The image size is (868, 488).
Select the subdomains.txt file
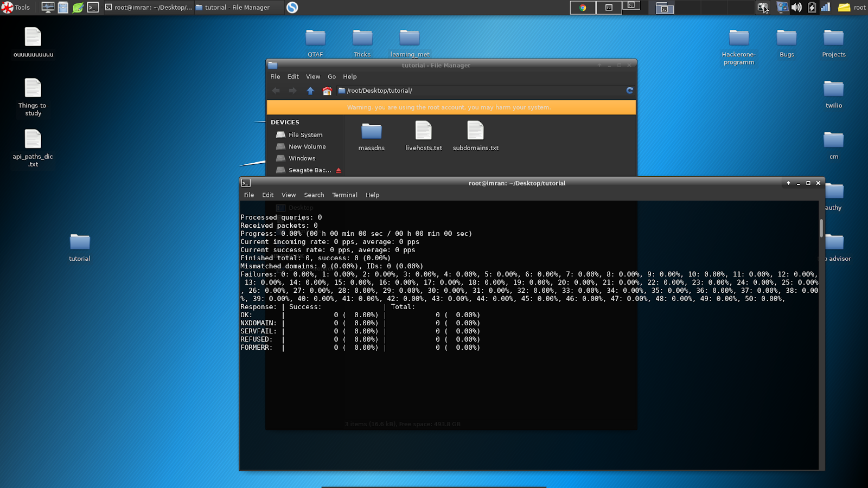[476, 136]
